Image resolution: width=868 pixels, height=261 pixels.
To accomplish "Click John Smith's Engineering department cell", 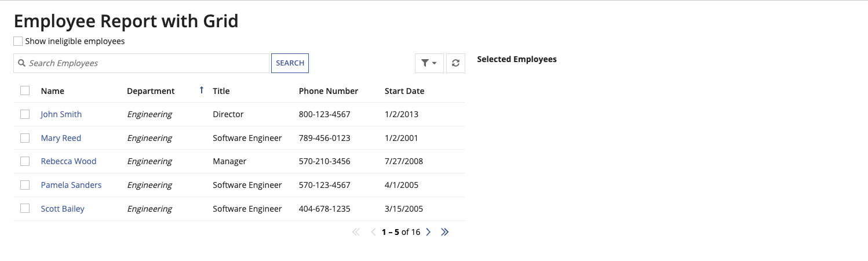I will click(149, 114).
